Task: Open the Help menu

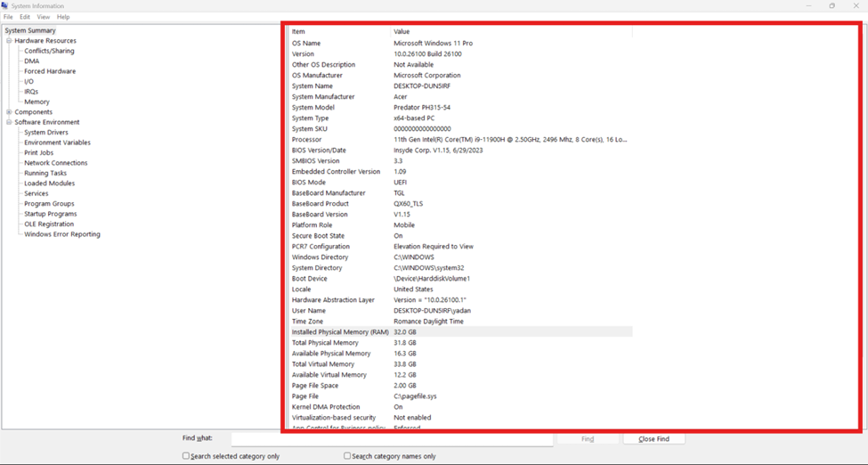Action: pyautogui.click(x=63, y=17)
